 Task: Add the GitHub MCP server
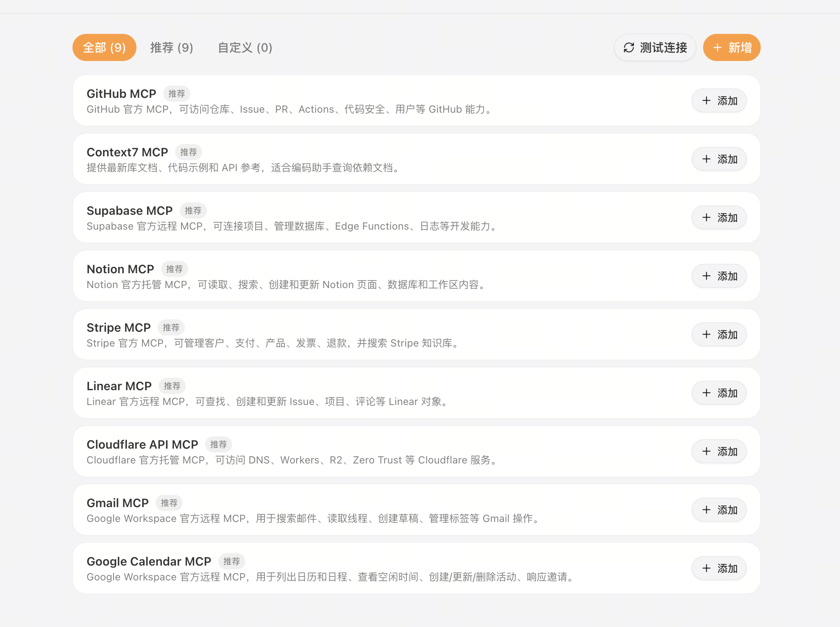click(x=719, y=100)
